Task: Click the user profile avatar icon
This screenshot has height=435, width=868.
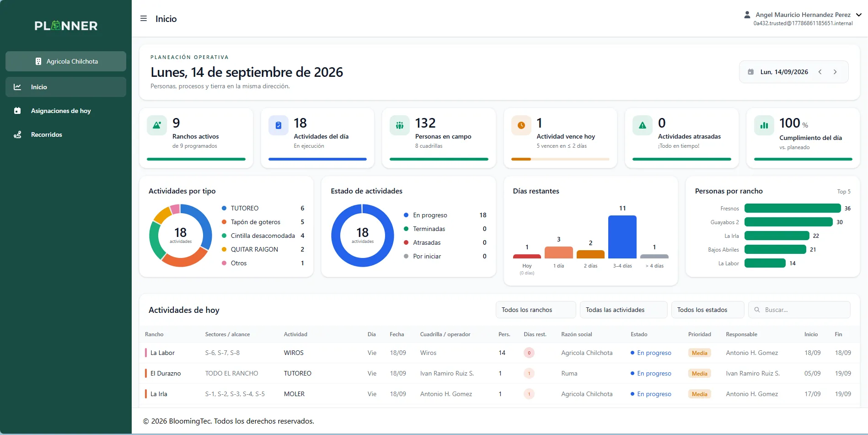Action: click(747, 15)
